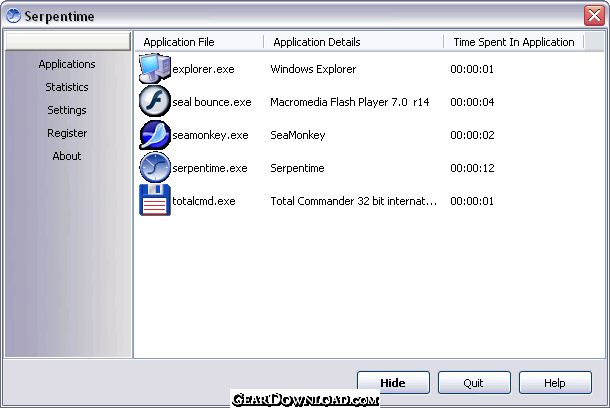Select the seamonkey.exe file name
The image size is (610, 408).
coord(210,135)
